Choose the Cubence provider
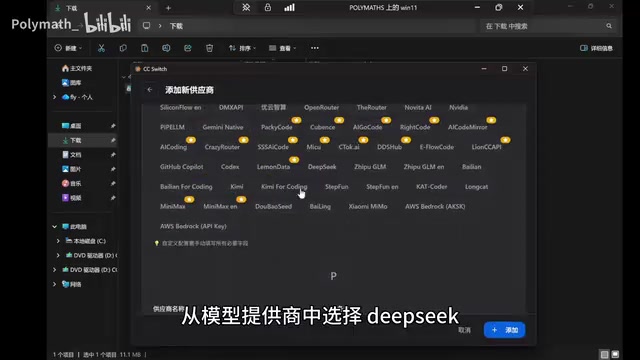This screenshot has width=640, height=360. (x=322, y=127)
